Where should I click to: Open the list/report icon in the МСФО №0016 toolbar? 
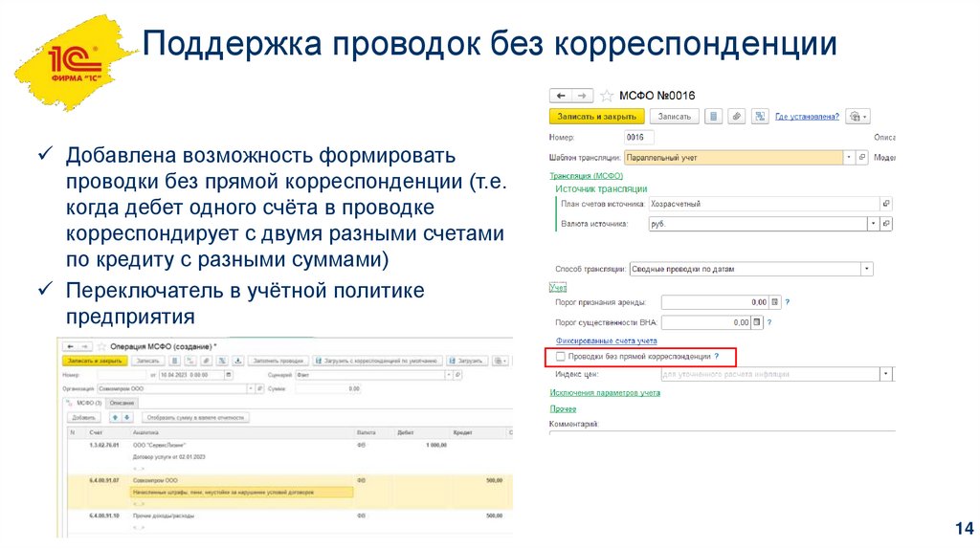pos(713,116)
